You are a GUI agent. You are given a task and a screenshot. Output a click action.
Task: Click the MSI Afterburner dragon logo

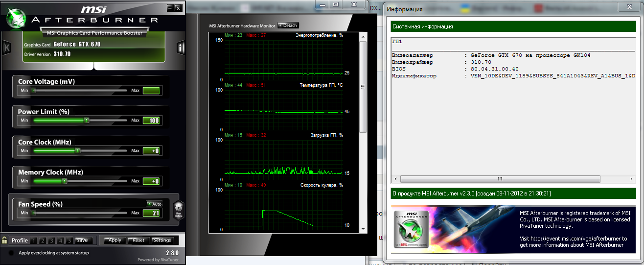point(15,20)
